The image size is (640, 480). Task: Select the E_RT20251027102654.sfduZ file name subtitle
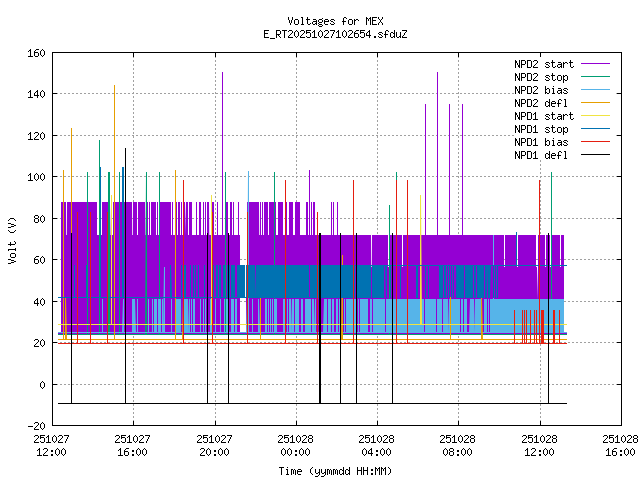[334, 34]
